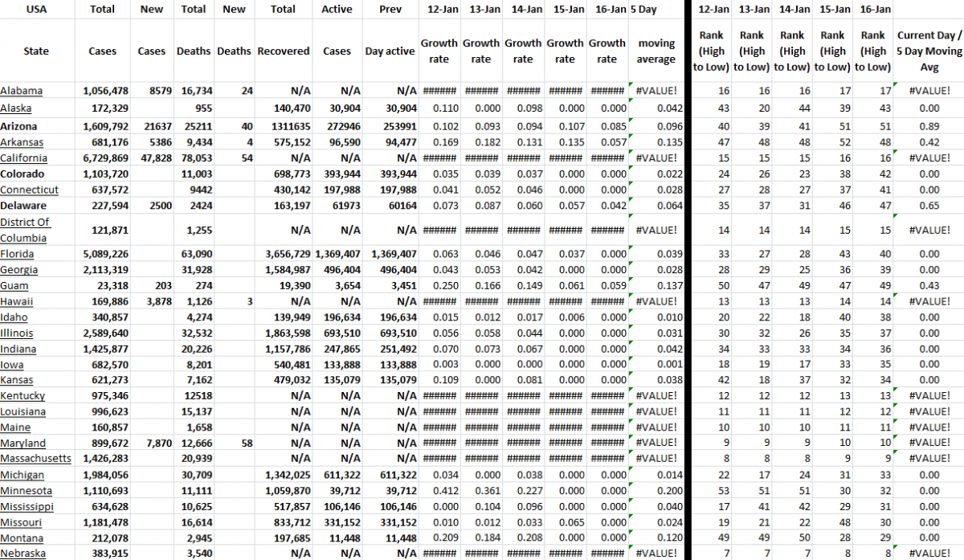
Task: Click the USA header cell
Action: coord(36,10)
